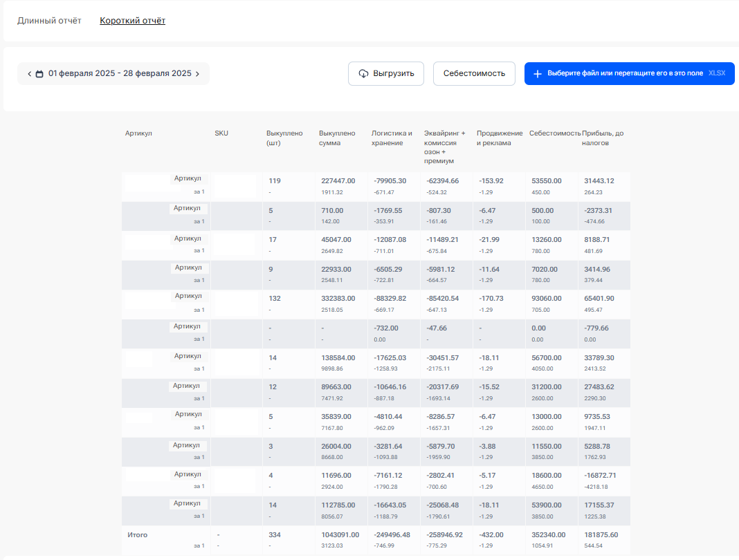This screenshot has height=560, width=739.
Task: Click the plus icon on upload button
Action: [538, 74]
